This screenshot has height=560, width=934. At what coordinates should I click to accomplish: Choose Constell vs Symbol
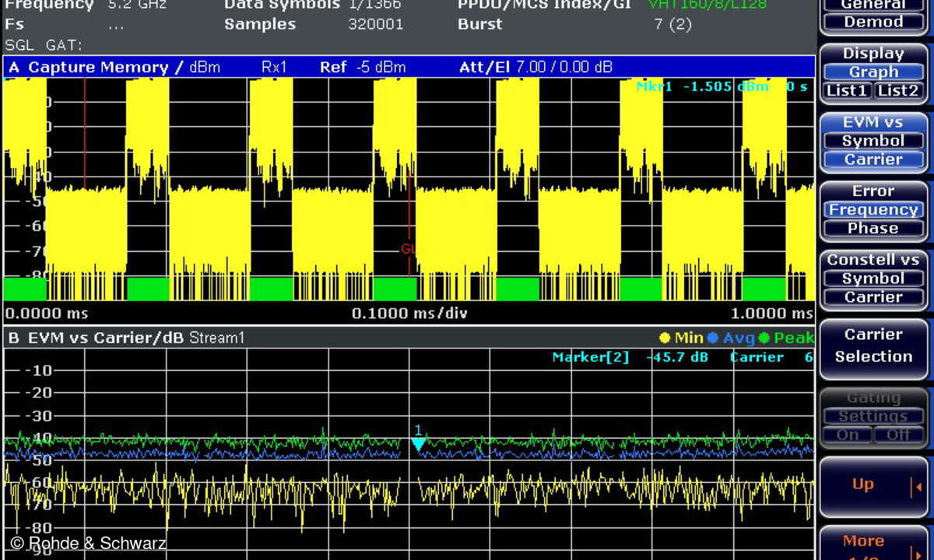873,278
